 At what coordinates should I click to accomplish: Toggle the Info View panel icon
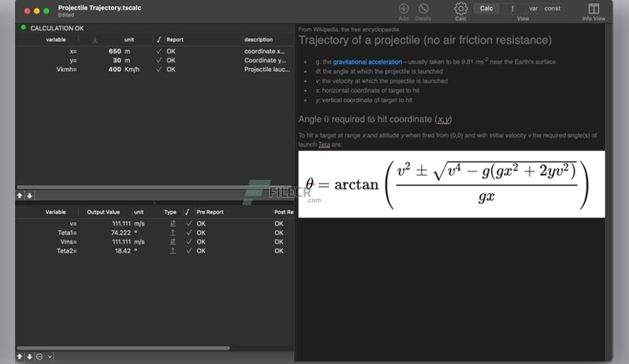coord(594,8)
